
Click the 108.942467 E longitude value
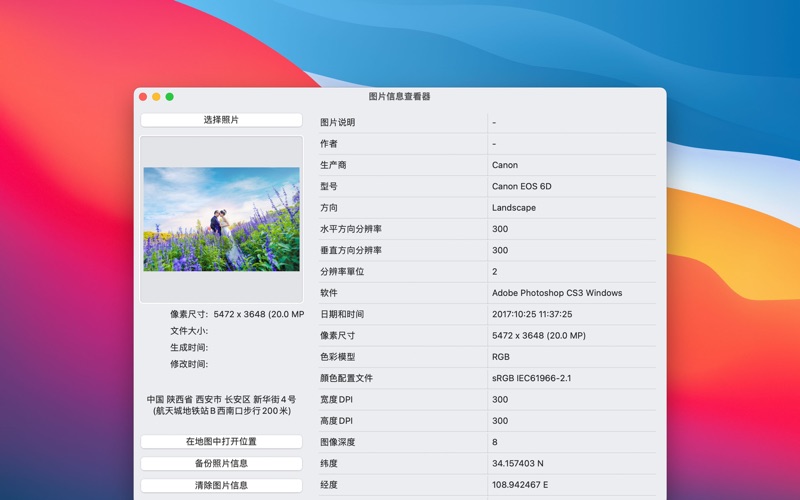click(x=520, y=485)
